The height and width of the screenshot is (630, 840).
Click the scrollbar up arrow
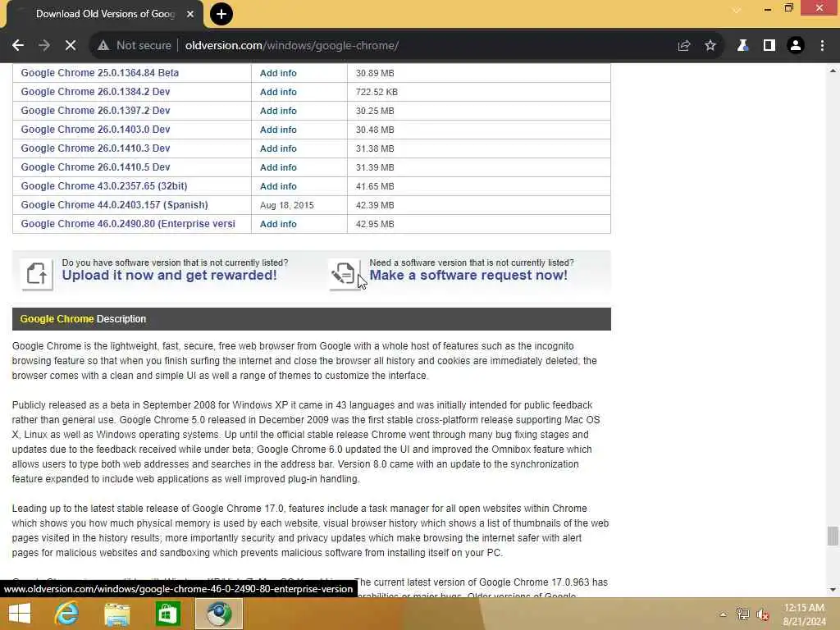click(x=832, y=71)
